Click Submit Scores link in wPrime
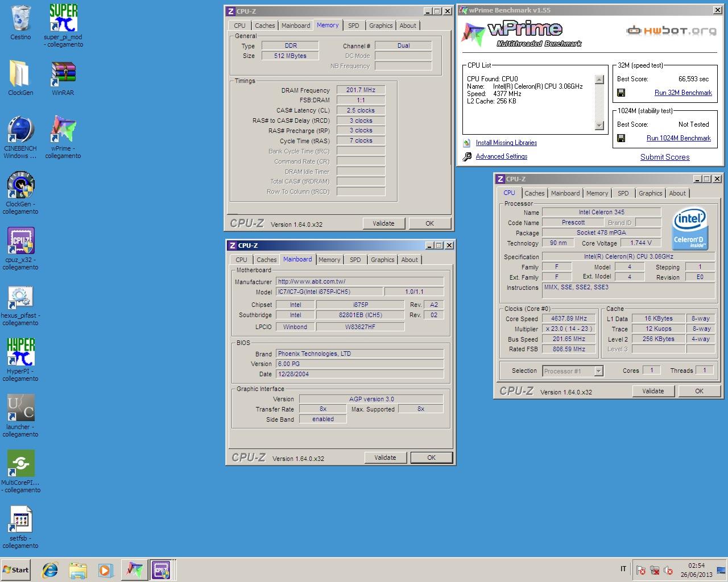This screenshot has width=728, height=582. pos(665,157)
